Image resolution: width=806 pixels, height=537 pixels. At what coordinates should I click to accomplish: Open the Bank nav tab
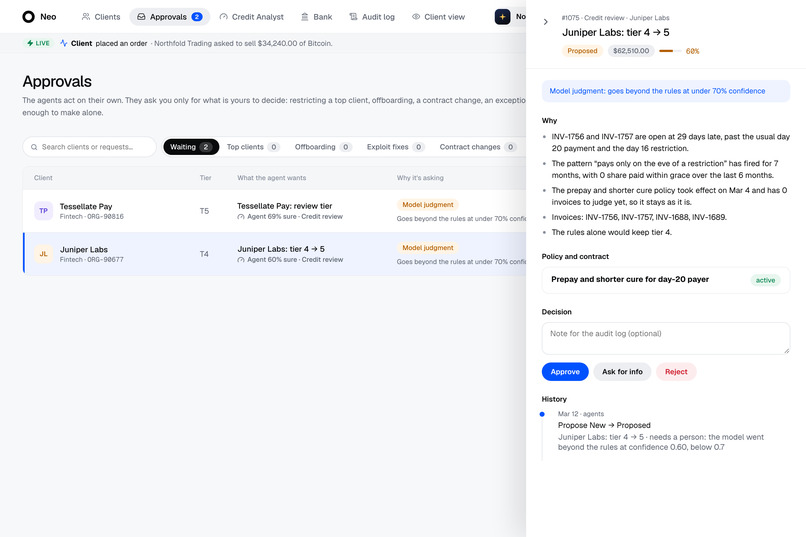click(316, 17)
